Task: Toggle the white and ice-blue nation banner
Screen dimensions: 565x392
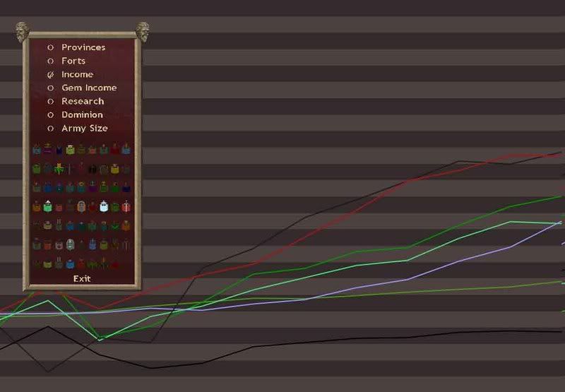Action: pyautogui.click(x=104, y=206)
